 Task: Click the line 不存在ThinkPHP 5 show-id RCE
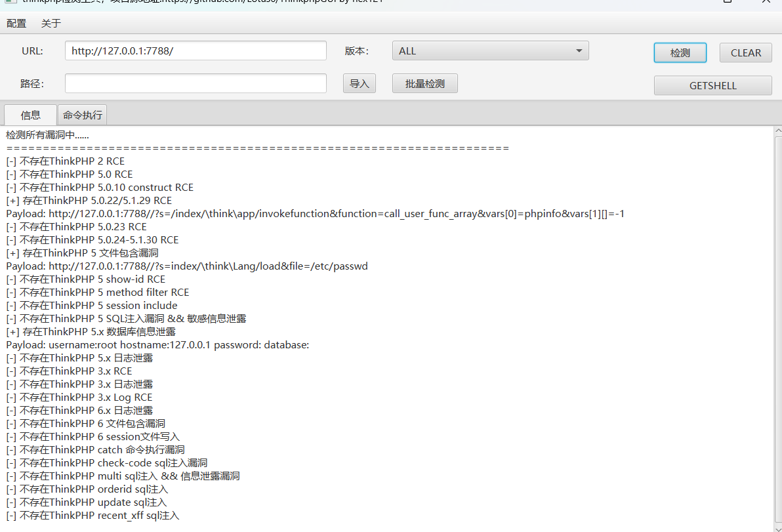[86, 279]
